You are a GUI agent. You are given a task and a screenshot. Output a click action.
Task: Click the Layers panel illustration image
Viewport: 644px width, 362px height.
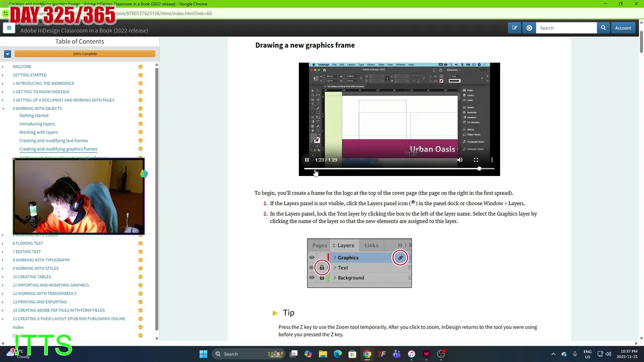coord(359,263)
